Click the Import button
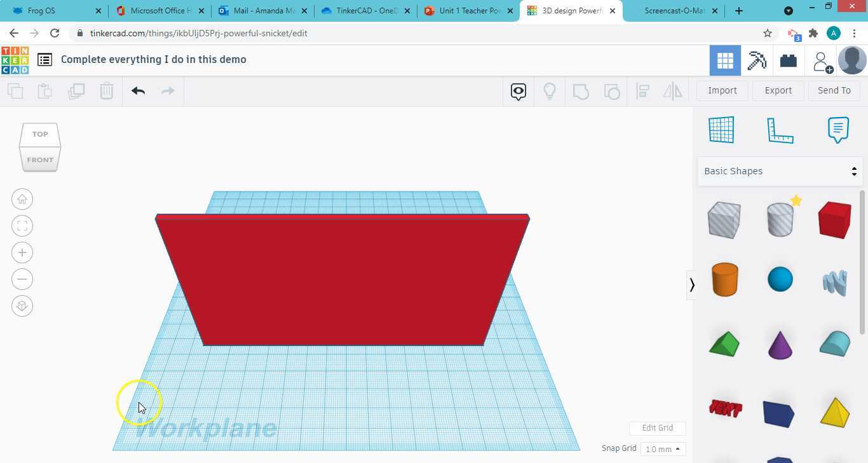The height and width of the screenshot is (463, 868). (x=722, y=90)
